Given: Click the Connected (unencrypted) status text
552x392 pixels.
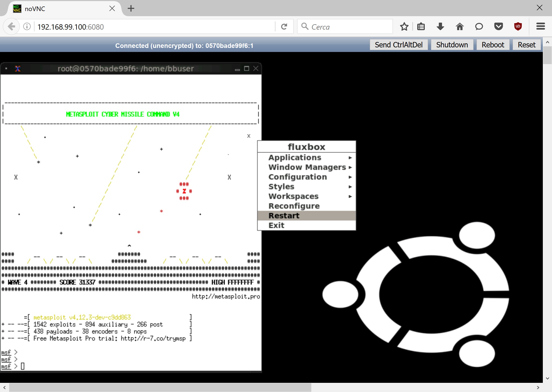Looking at the screenshot, I should tap(184, 46).
